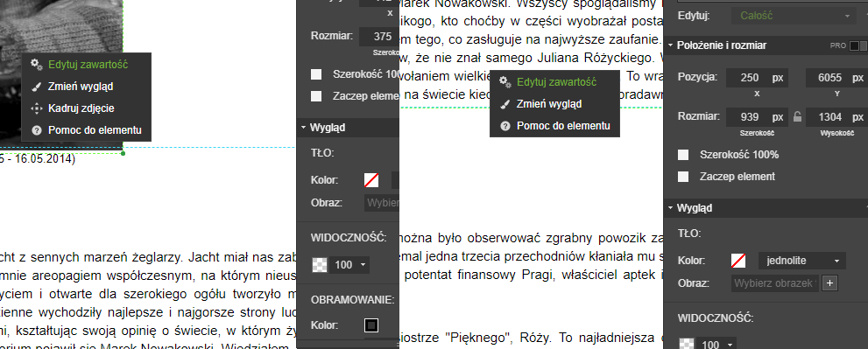Viewport: 868px width, 349px height.
Task: Click TŁO Kolor swatch in panel showing Rozmiar 375
Action: 371,180
